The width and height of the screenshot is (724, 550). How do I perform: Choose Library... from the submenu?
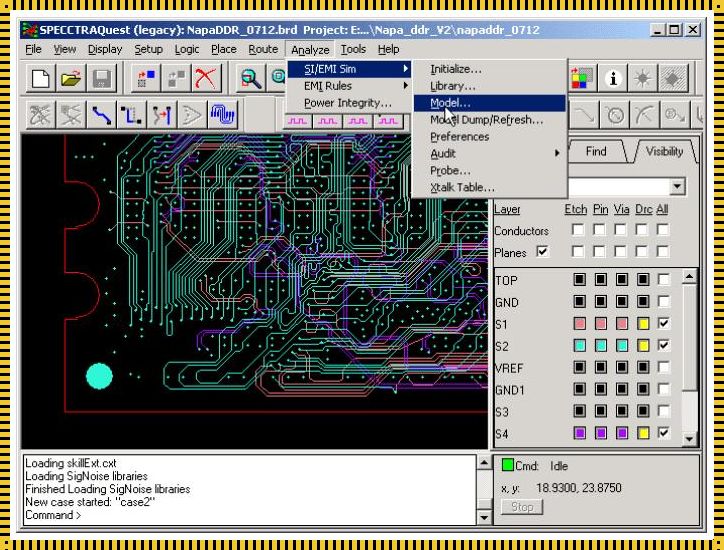(x=490, y=86)
